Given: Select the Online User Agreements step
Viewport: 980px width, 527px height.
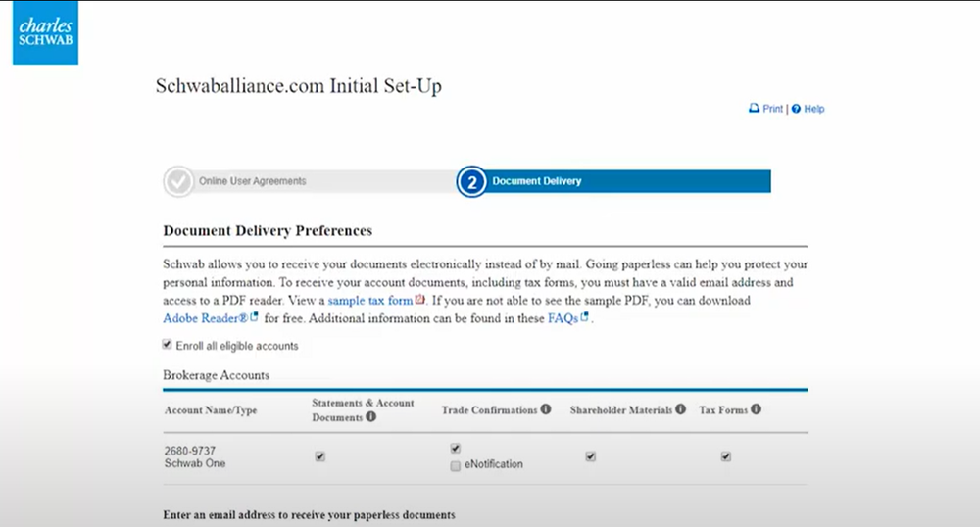Looking at the screenshot, I should (253, 181).
